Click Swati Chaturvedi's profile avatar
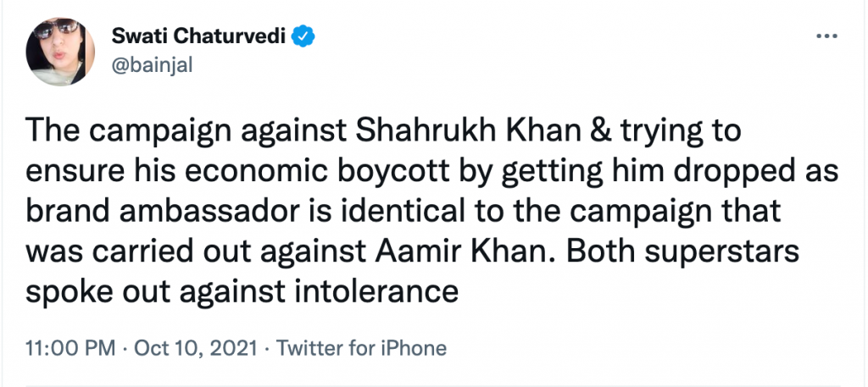This screenshot has width=868, height=387. click(61, 52)
